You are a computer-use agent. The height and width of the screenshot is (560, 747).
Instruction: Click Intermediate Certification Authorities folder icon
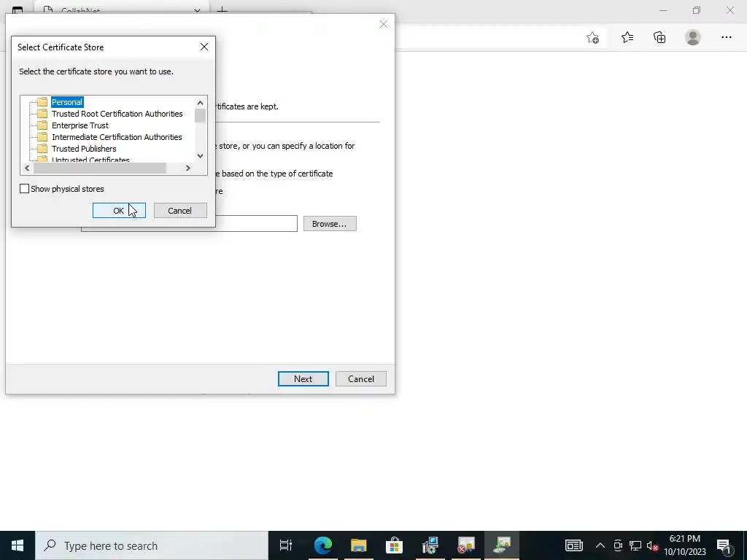coord(42,137)
